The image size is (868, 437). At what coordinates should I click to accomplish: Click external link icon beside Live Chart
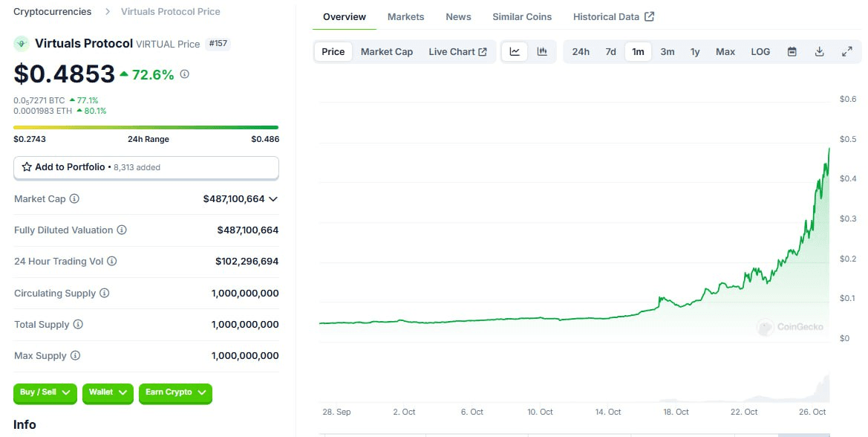click(483, 51)
